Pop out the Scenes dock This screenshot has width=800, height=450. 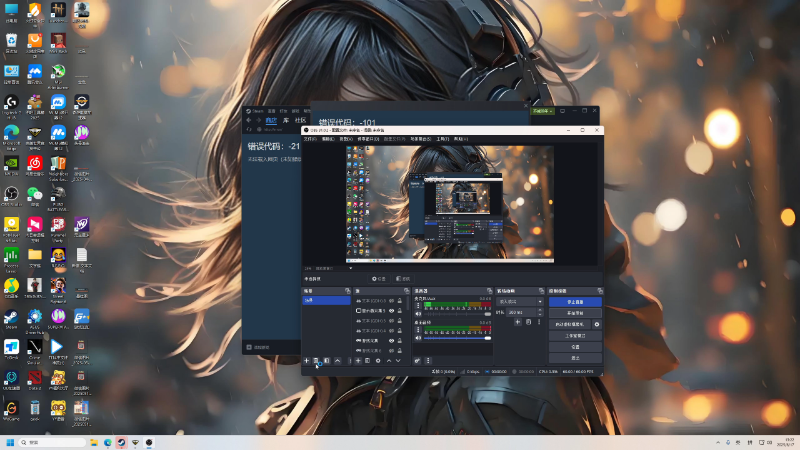[x=348, y=291]
